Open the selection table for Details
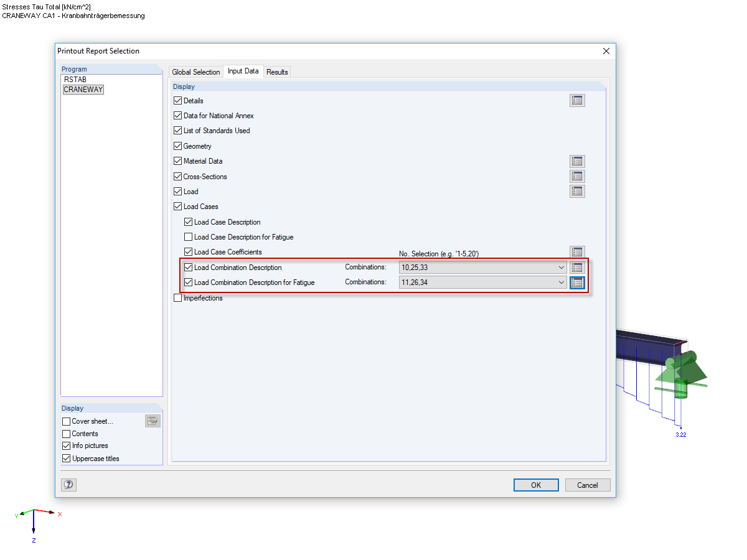Screen dimensions: 747x560 577,100
